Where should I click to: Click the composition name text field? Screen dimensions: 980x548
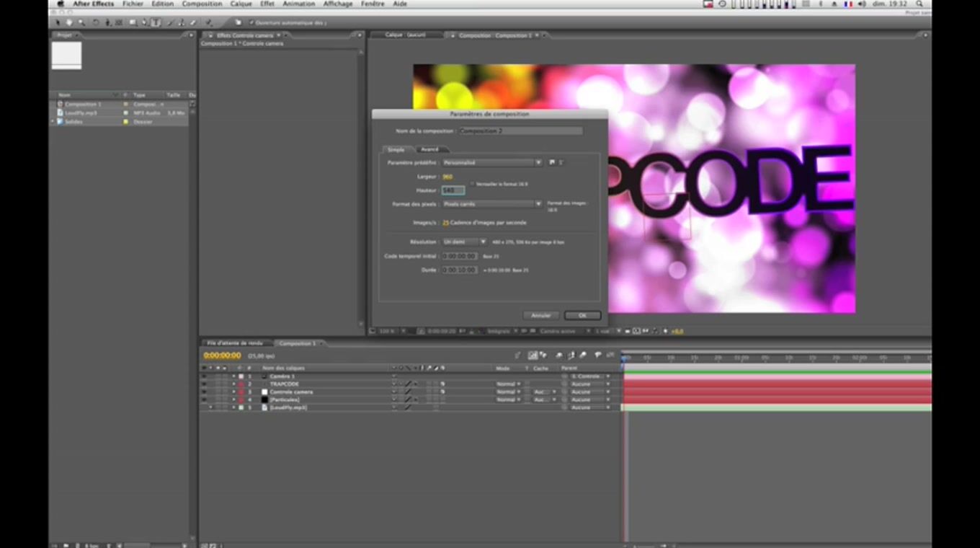[x=520, y=131]
